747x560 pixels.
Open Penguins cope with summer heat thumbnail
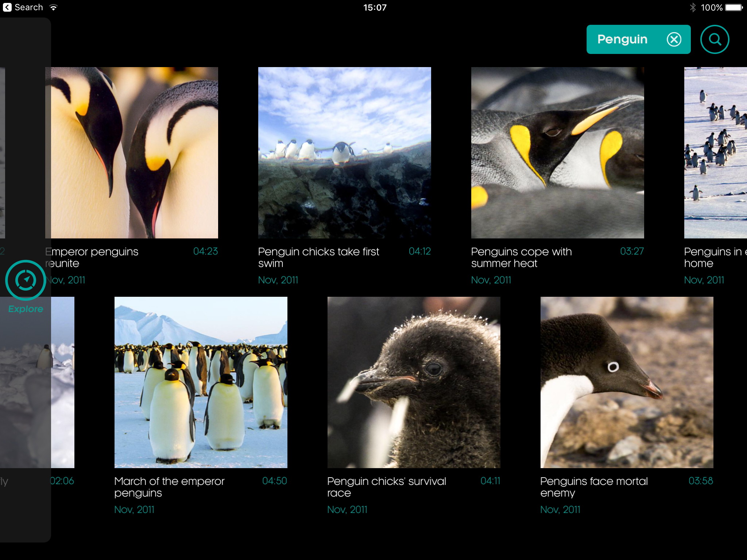(x=558, y=152)
